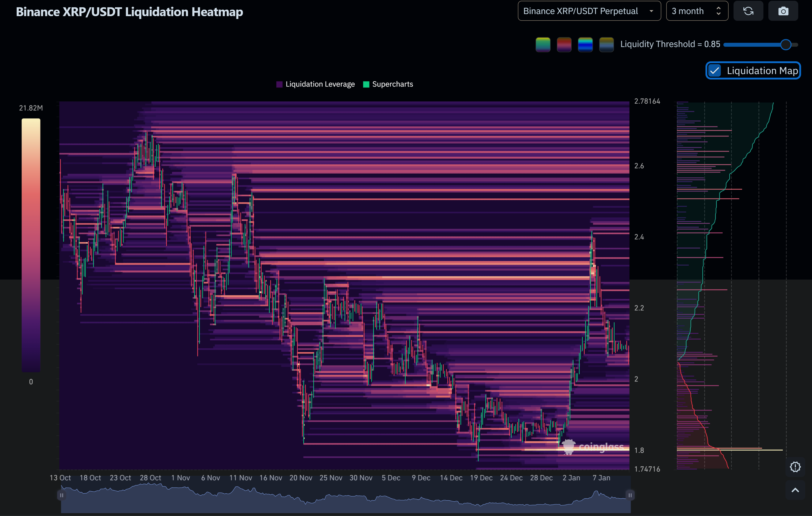Select the green-yellow heatmap color theme

point(543,44)
